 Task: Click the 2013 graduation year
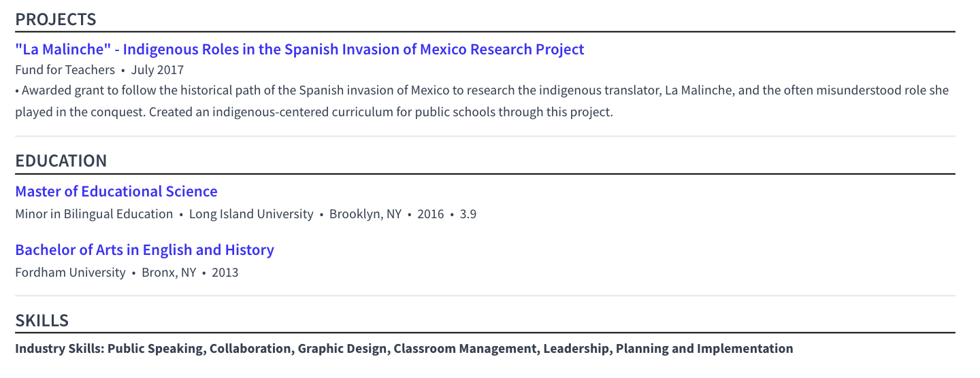click(x=225, y=273)
